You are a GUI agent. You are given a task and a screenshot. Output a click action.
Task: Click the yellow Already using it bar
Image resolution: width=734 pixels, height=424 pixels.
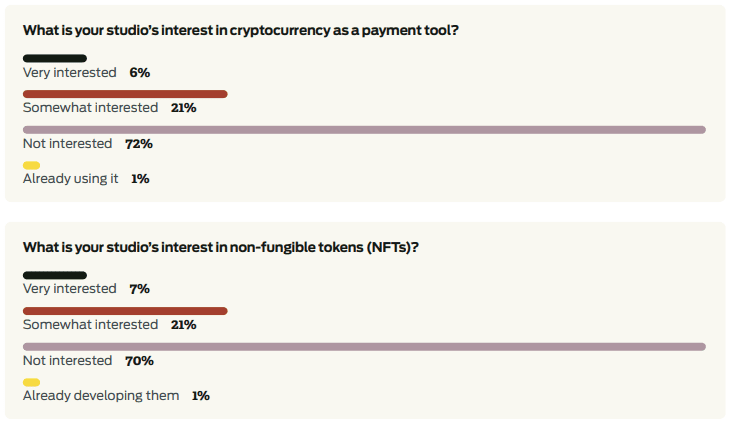coord(31,165)
